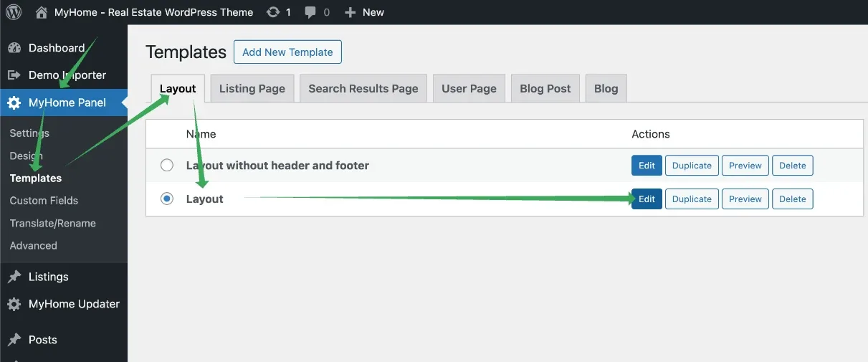Preview the Layout template
The height and width of the screenshot is (362, 868).
click(745, 199)
